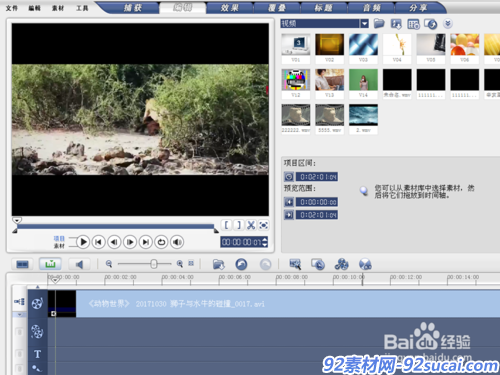Click the zoom in magnifier icon
Image resolution: width=500 pixels, height=375 pixels.
pos(180,264)
